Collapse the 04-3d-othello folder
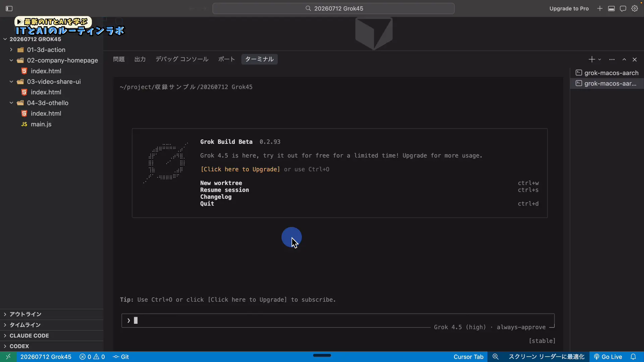This screenshot has width=644, height=362. (52, 103)
